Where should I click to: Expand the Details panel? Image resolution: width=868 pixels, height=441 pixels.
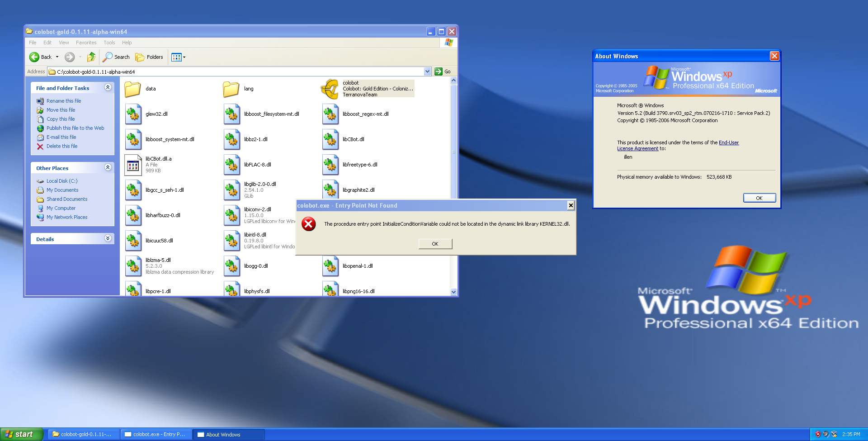108,238
